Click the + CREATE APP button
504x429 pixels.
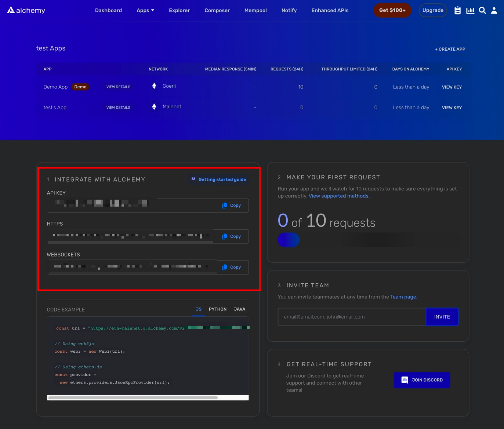(x=450, y=49)
